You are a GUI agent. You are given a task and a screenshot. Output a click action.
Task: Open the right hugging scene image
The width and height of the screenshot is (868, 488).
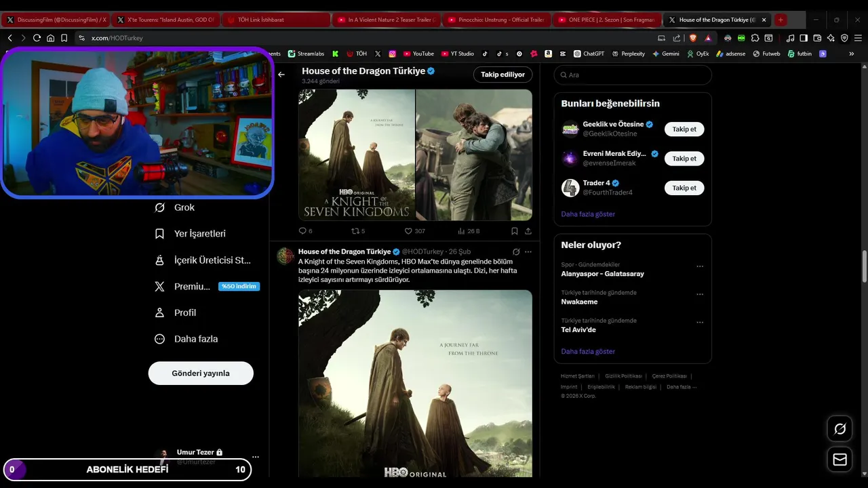[x=474, y=155]
